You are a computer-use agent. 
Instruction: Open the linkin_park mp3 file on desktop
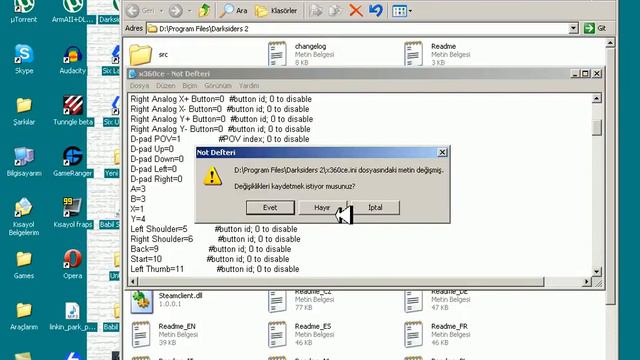click(x=73, y=316)
